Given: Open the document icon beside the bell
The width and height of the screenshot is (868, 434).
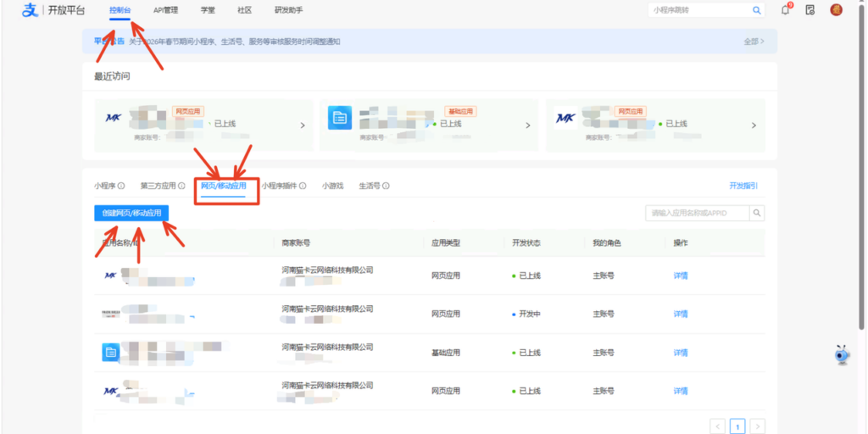Looking at the screenshot, I should point(810,10).
